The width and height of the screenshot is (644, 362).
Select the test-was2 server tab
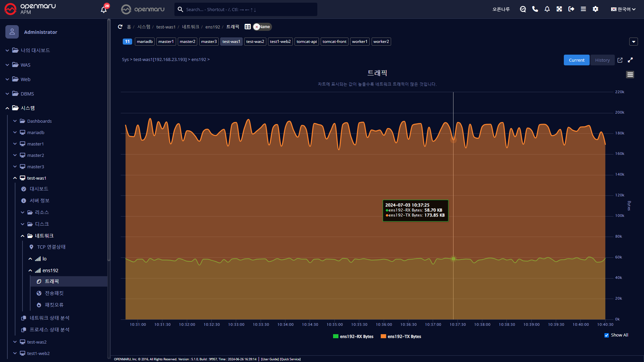(x=255, y=42)
